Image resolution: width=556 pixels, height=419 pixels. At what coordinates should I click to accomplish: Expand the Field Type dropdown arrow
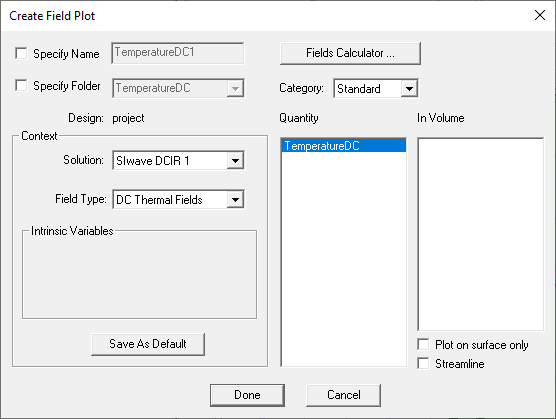point(235,200)
